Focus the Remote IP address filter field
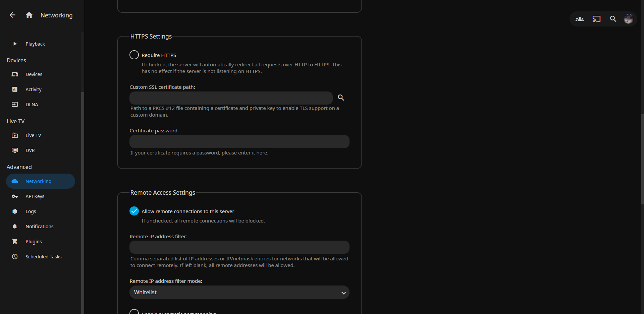 pos(239,247)
